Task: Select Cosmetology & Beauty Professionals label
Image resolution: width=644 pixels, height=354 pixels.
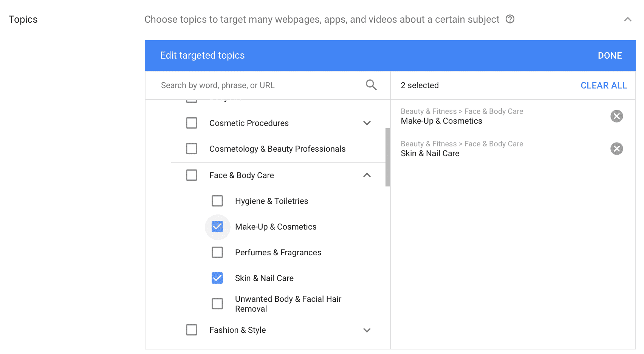Action: [277, 149]
